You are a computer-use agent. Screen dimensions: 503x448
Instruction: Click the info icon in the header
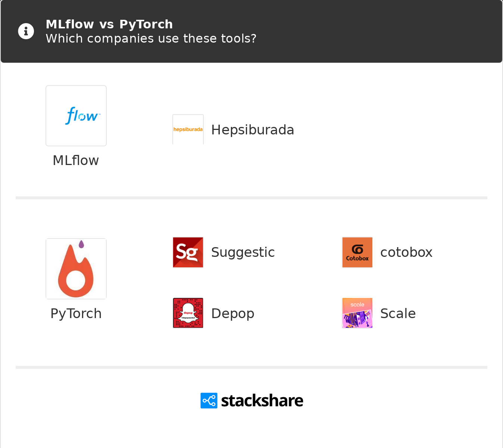(x=26, y=31)
